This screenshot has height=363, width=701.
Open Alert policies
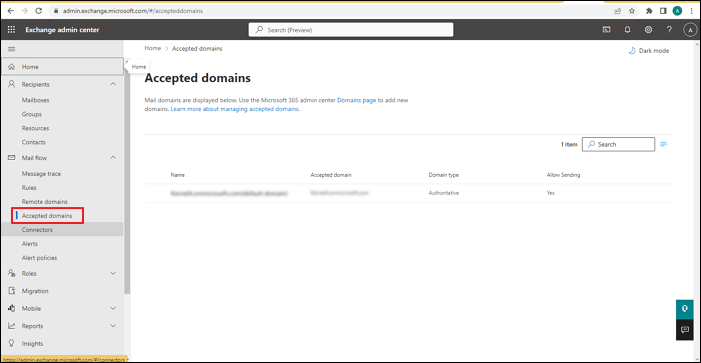click(39, 258)
